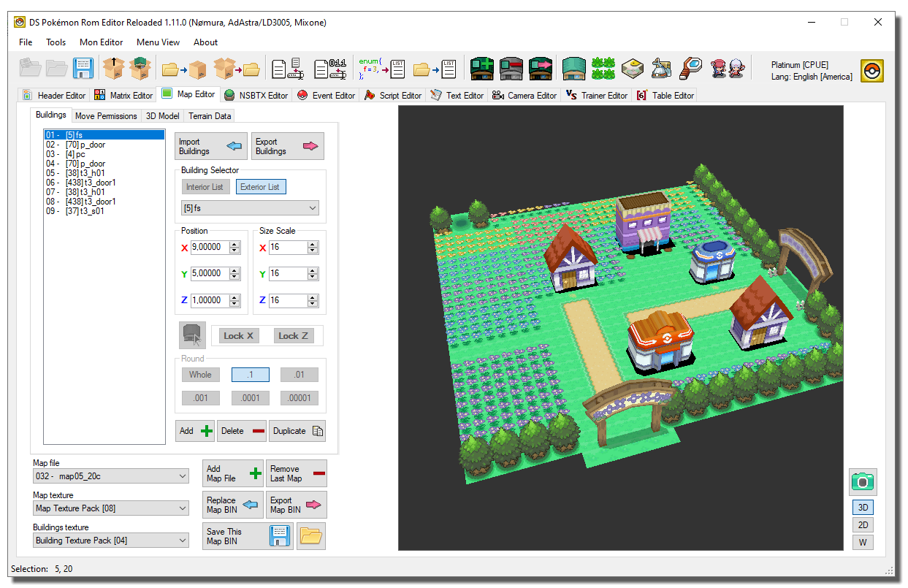Click the yellow Poké Ball icon
Image resolution: width=908 pixels, height=588 pixels.
tap(872, 71)
